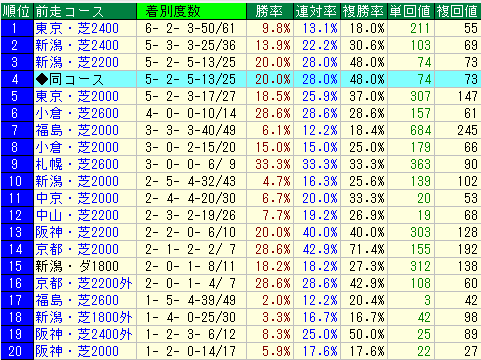Click rank number 15 cell
Viewport: 481px width, 360px height.
tap(17, 266)
